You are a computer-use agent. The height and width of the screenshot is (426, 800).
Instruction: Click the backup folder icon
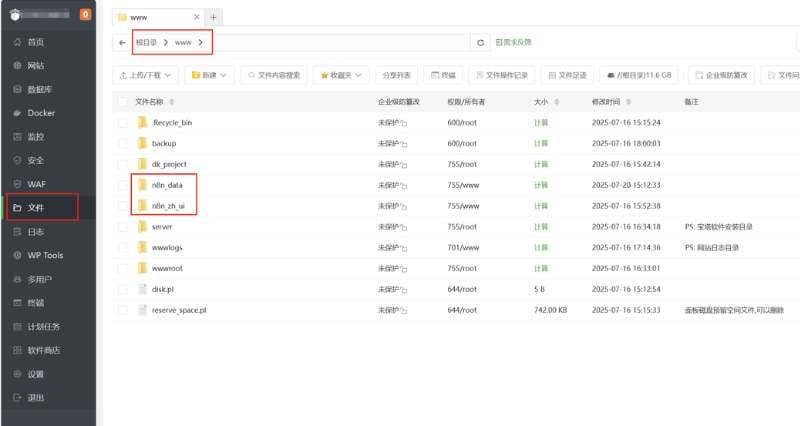142,143
